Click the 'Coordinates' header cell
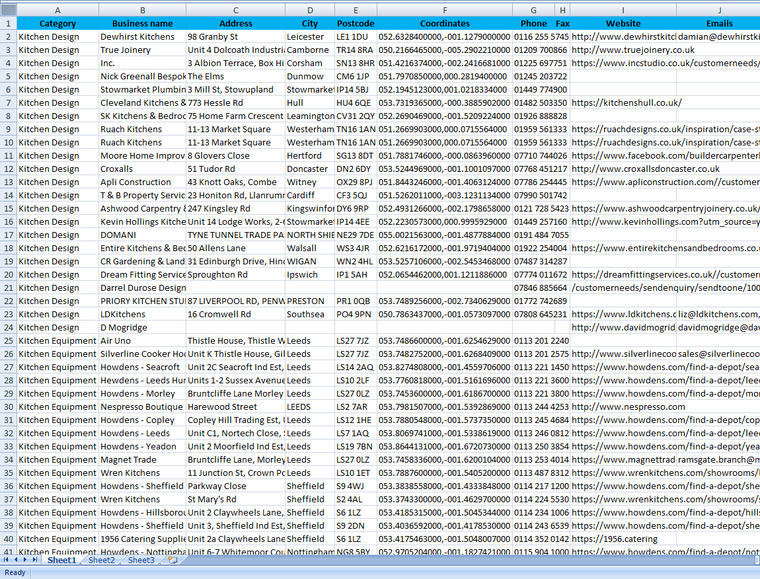This screenshot has width=760, height=579. tap(444, 23)
